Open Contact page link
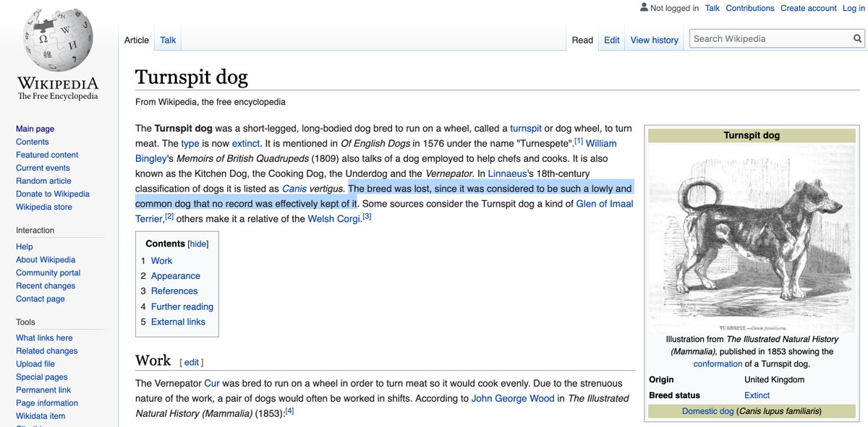The width and height of the screenshot is (868, 427). point(41,298)
